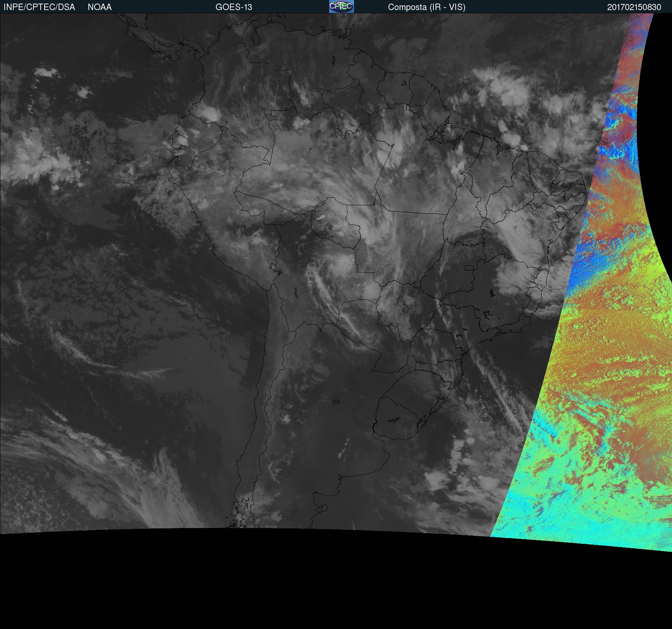Click the 201702150830 timestamp
Image resolution: width=672 pixels, height=629 pixels.
634,7
